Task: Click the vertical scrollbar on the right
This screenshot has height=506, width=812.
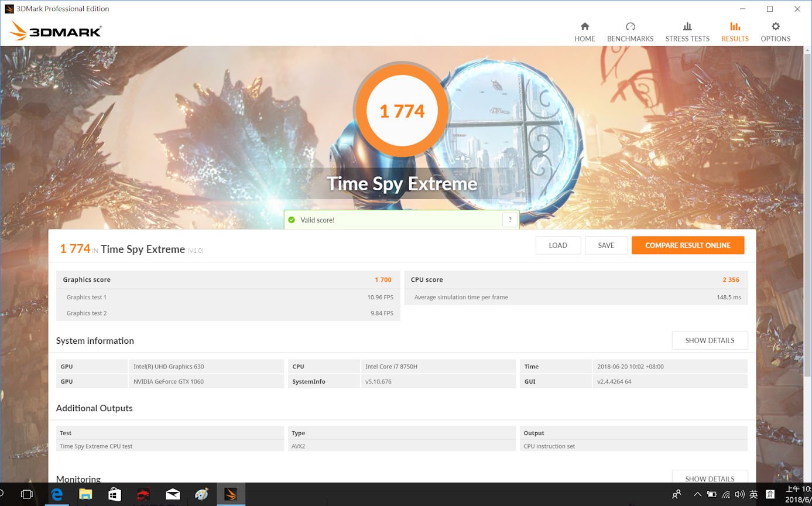Action: pyautogui.click(x=807, y=214)
